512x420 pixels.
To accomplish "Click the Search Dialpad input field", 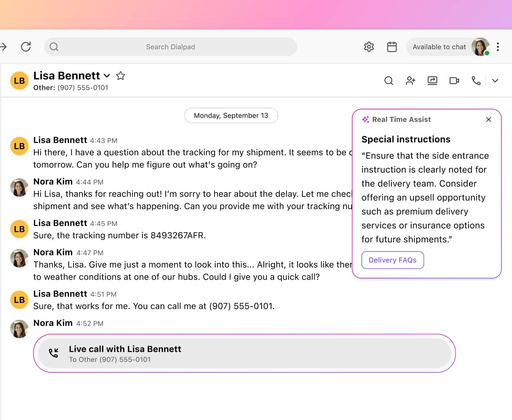I will tap(171, 47).
